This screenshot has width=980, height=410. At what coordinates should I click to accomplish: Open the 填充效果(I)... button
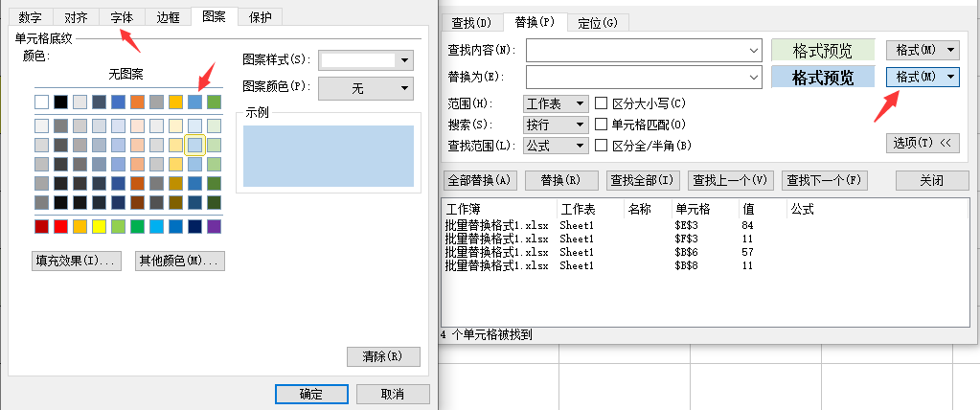(76, 262)
